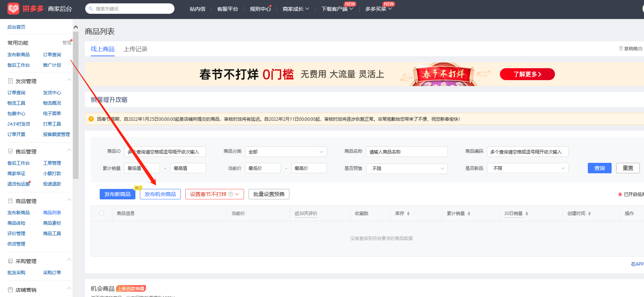Open 退货包运费 in the sidebar

(19, 184)
